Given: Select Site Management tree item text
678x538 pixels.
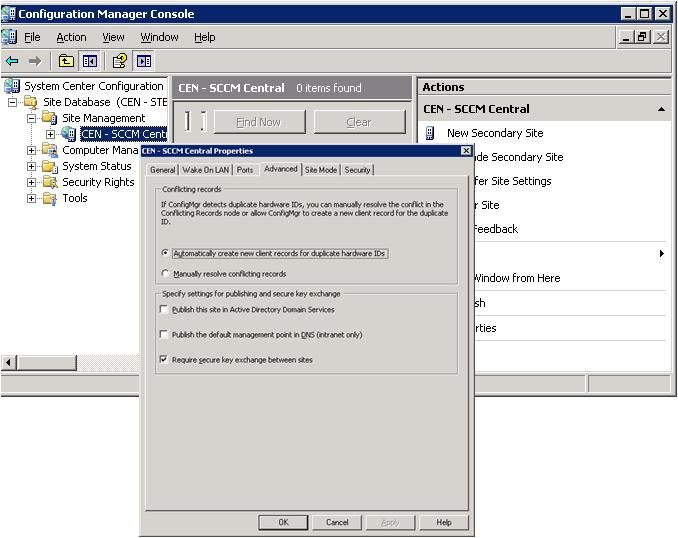Looking at the screenshot, I should click(104, 118).
